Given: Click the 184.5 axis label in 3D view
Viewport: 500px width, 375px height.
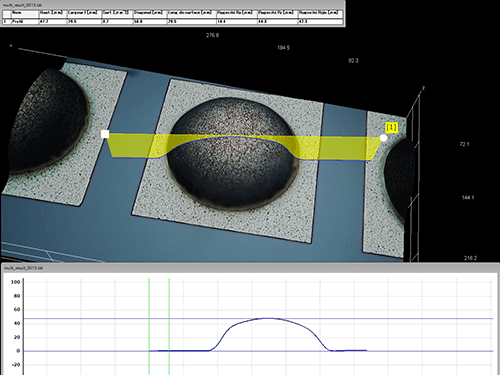Looking at the screenshot, I should coord(283,48).
